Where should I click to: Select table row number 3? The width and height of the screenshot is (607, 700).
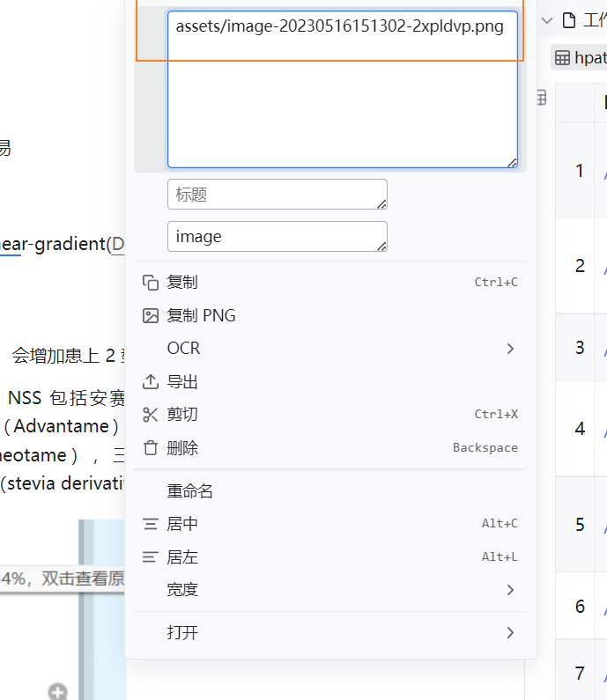coord(580,347)
